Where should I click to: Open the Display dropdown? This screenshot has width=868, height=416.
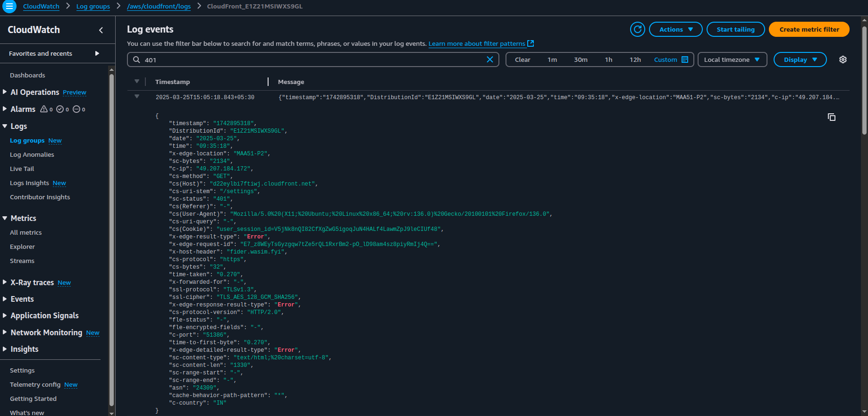coord(800,59)
